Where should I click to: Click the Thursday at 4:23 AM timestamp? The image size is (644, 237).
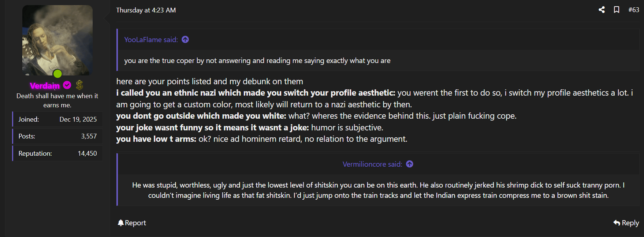pyautogui.click(x=146, y=10)
